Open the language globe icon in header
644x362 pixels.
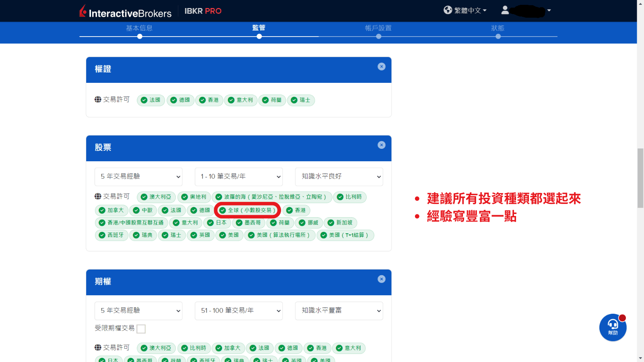[448, 10]
